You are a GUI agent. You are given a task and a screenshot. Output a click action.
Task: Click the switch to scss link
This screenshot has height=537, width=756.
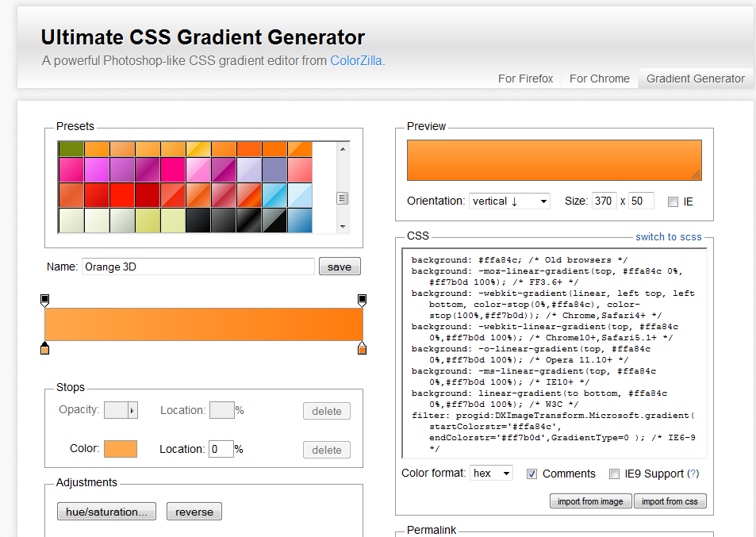point(668,237)
